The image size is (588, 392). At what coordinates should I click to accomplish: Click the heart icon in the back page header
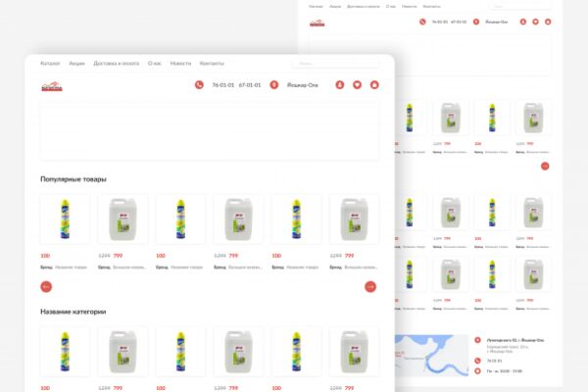coord(535,22)
